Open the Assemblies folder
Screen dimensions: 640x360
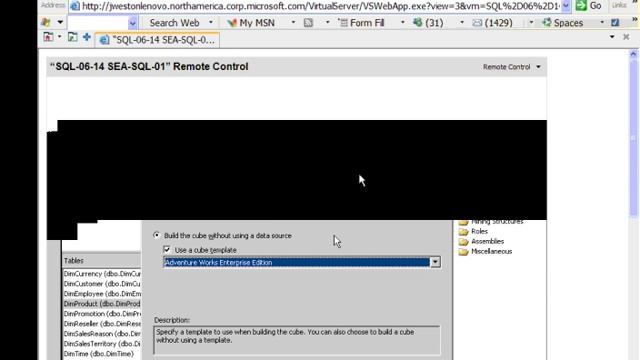482,242
